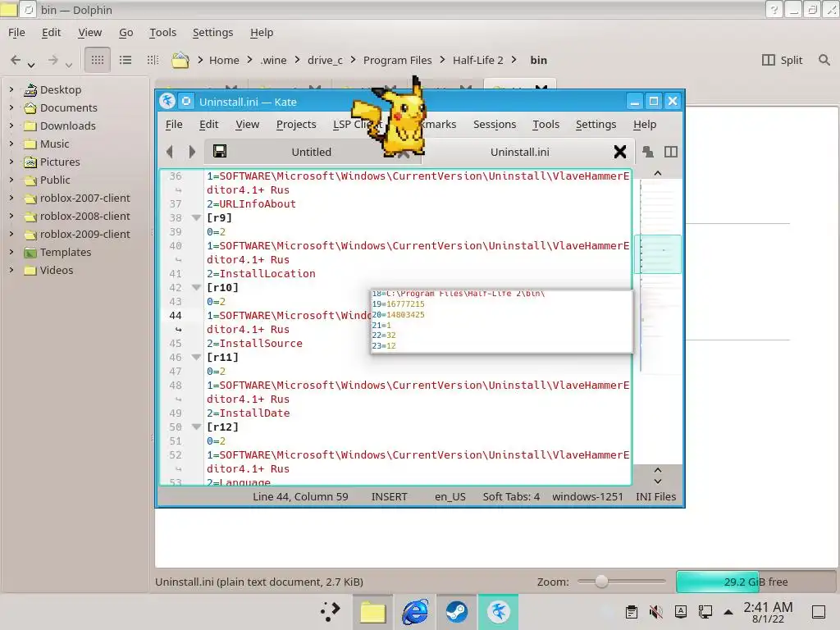This screenshot has width=840, height=630.
Task: Close the Uninstall.ini tab with the X
Action: pos(620,152)
